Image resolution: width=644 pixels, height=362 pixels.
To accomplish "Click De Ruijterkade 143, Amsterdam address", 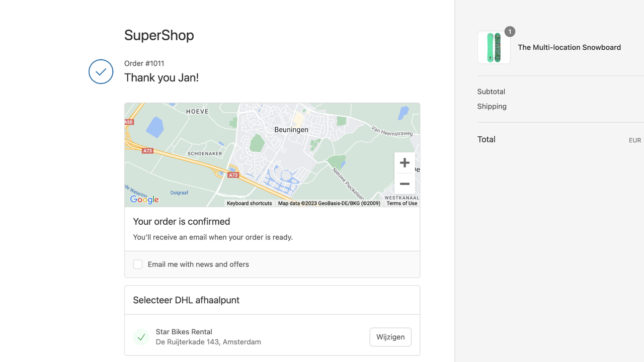I will coord(208,342).
